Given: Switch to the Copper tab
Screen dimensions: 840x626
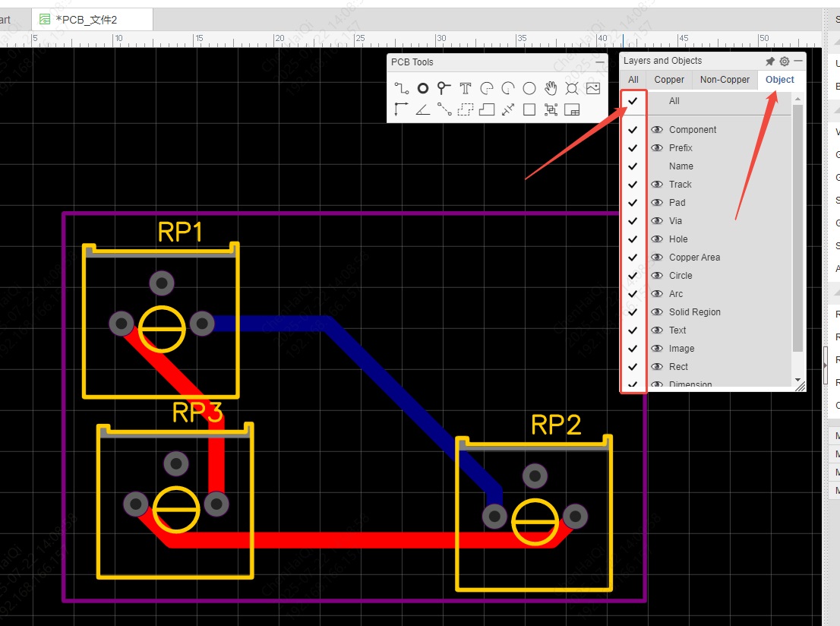Looking at the screenshot, I should 669,80.
